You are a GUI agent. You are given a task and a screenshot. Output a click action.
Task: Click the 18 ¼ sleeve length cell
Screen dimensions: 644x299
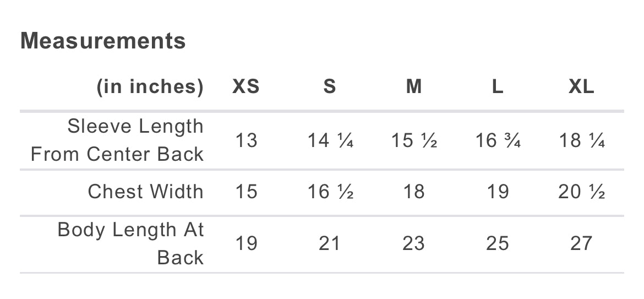point(582,140)
